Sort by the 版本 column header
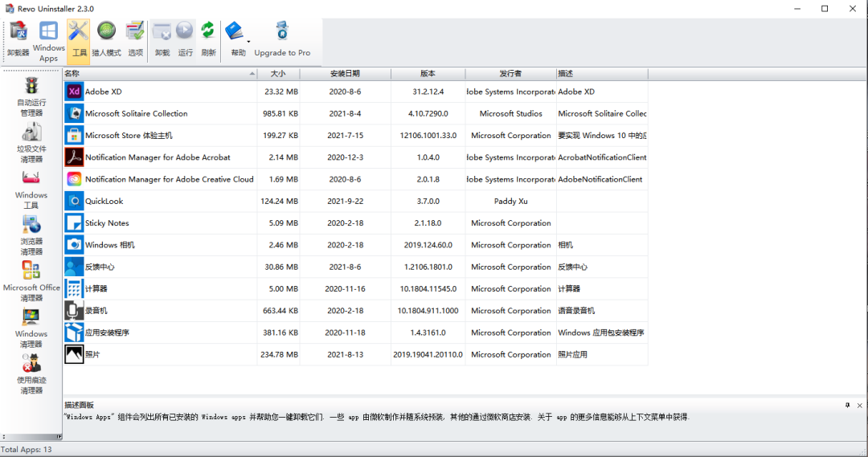 click(428, 74)
